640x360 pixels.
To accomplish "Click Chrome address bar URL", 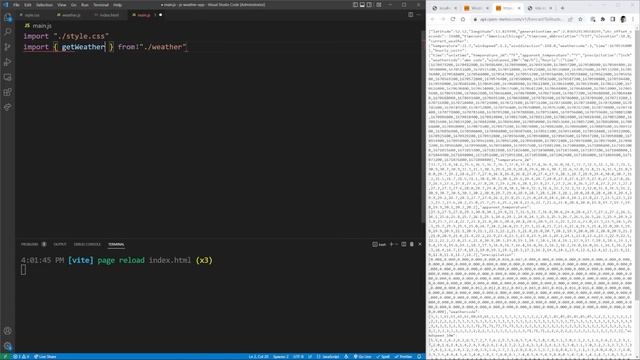I will point(520,19).
